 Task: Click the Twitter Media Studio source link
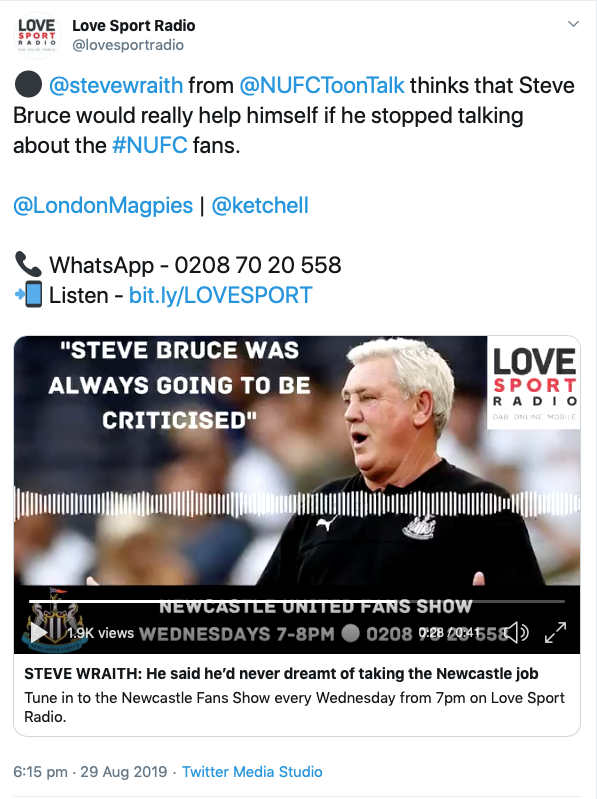point(252,771)
